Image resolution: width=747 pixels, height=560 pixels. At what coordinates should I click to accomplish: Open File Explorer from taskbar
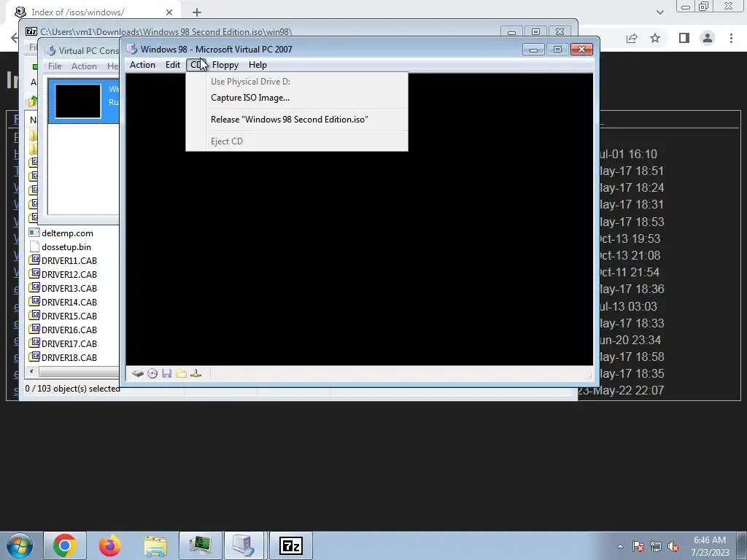(155, 545)
